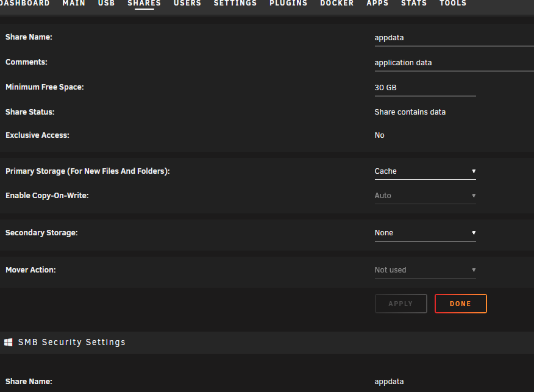This screenshot has width=534, height=392.
Task: Open the Primary Storage dropdown showing Cache
Action: tap(425, 171)
